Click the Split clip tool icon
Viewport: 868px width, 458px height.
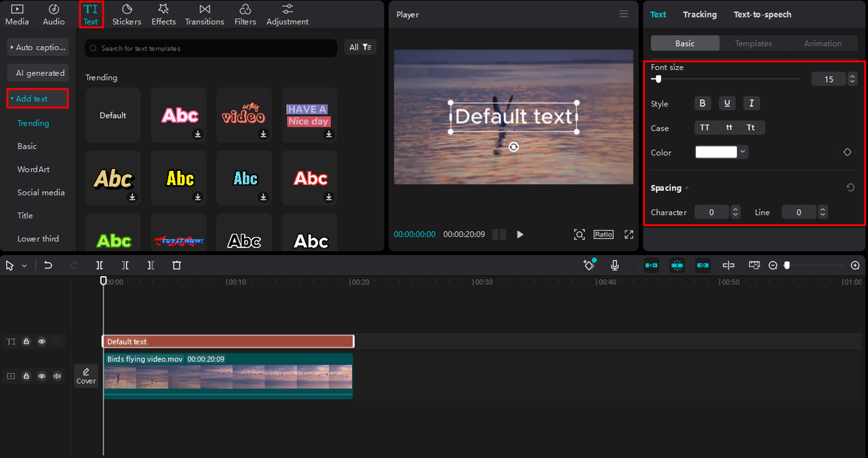[x=100, y=265]
